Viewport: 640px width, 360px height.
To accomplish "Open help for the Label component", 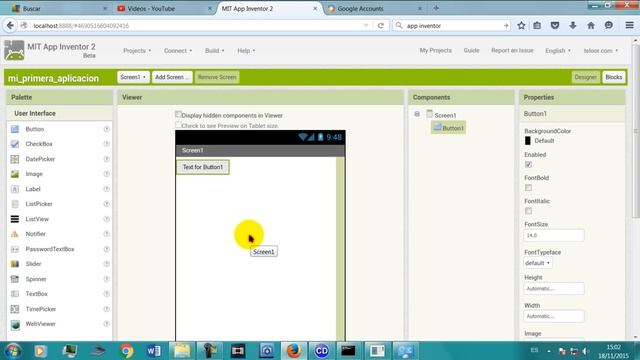I will pos(107,189).
